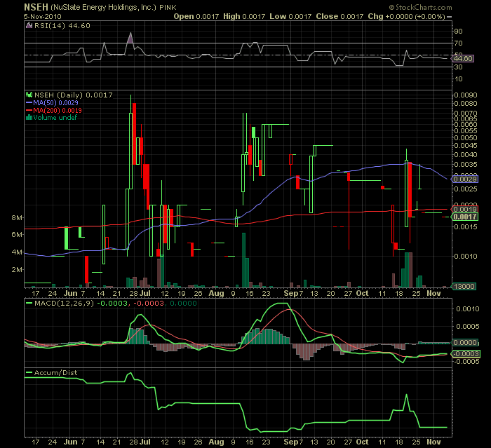Open the StockCharts.com copyright link

tap(421, 7)
